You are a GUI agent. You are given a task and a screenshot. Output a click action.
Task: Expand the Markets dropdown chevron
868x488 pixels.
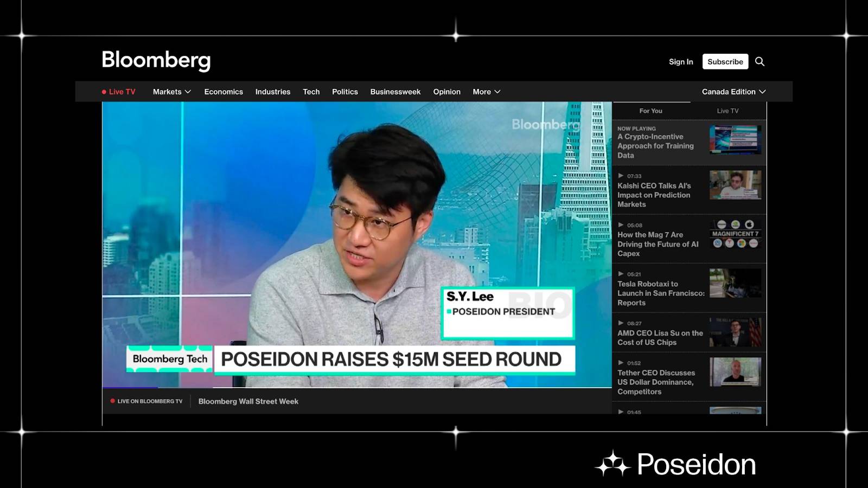point(188,92)
